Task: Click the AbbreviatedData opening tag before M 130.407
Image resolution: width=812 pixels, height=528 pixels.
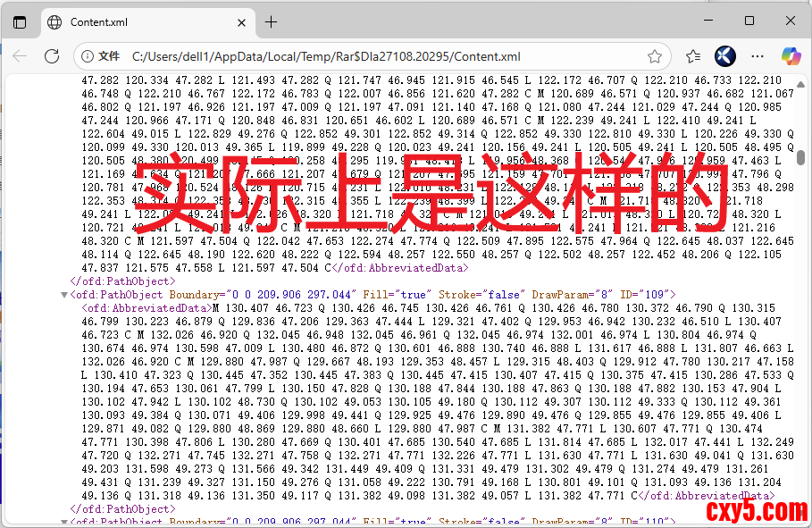Action: coord(147,308)
